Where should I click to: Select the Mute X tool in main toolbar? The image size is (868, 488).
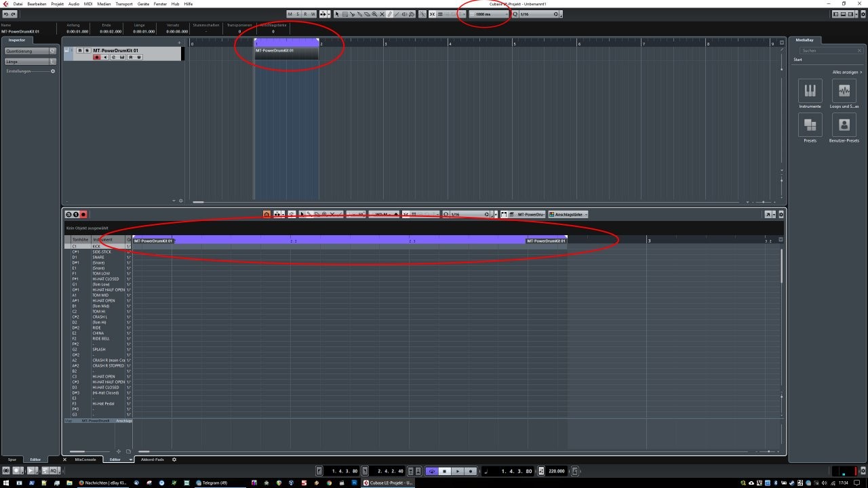[x=382, y=14]
